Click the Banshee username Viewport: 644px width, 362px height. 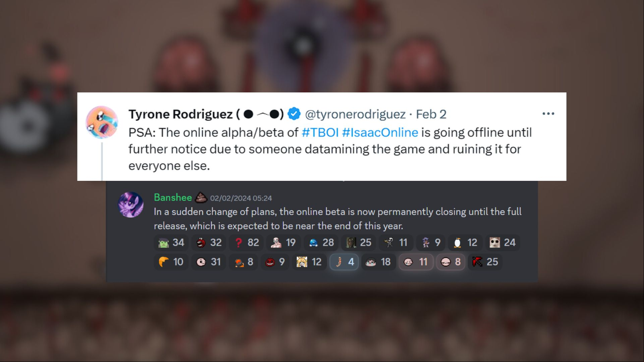click(x=173, y=198)
